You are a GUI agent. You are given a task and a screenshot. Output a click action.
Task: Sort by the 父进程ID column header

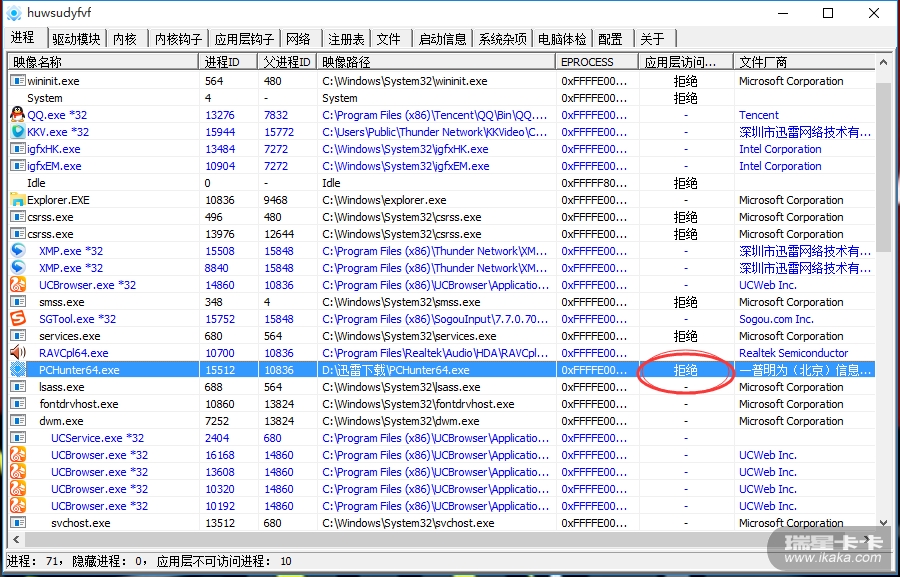tap(288, 62)
